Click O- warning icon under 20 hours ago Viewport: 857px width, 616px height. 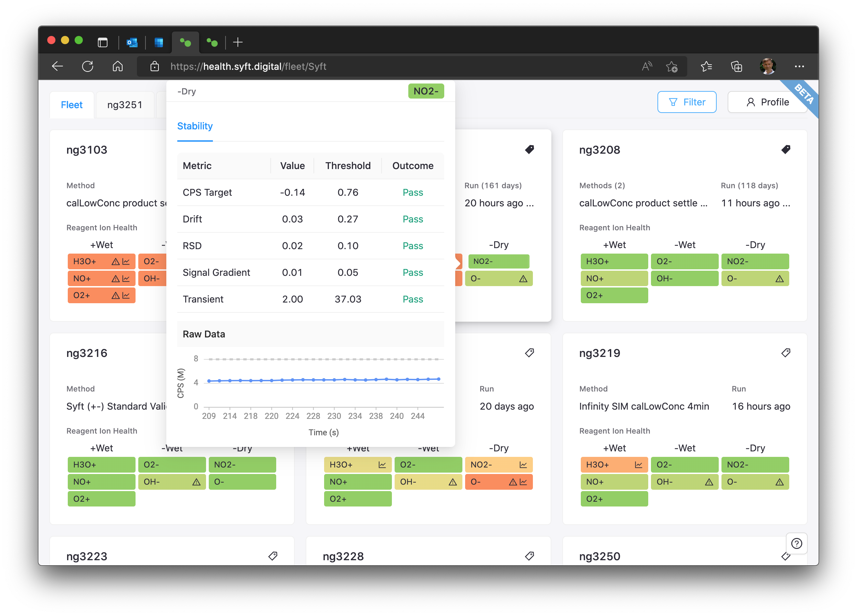point(523,279)
